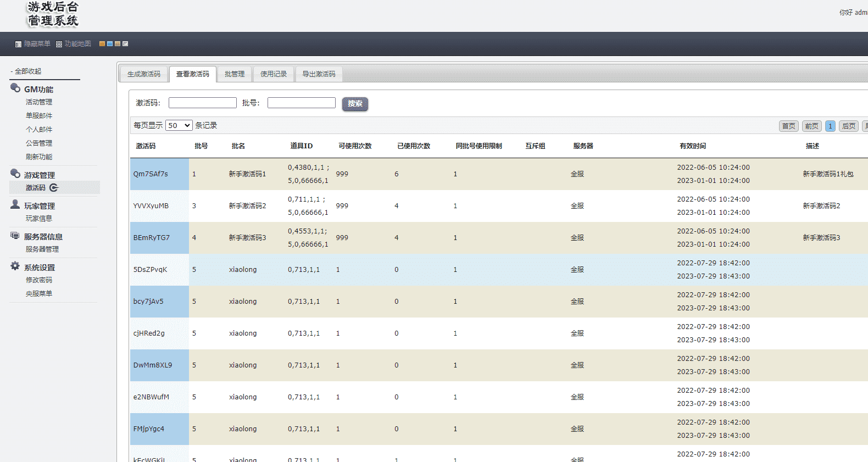
Task: Open 公告管理 in sidebar
Action: [x=39, y=143]
